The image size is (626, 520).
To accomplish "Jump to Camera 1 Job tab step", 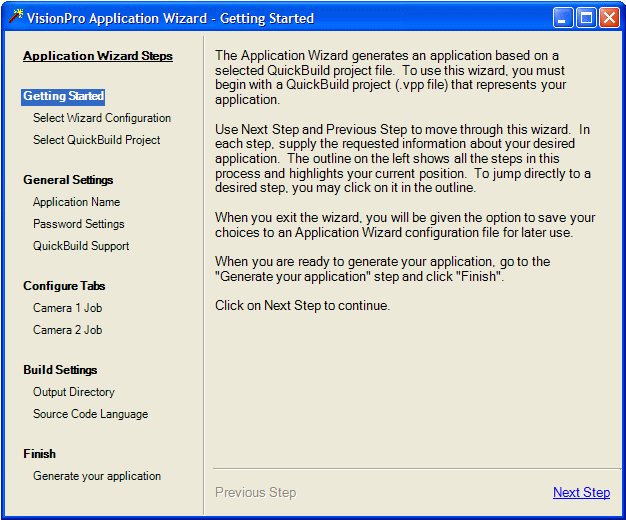I will click(x=67, y=308).
